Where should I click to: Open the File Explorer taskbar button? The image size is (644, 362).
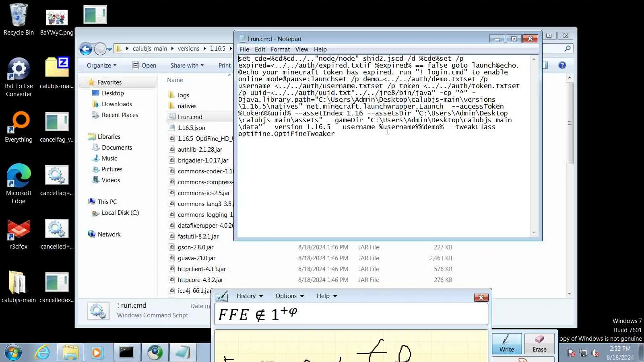click(x=70, y=353)
